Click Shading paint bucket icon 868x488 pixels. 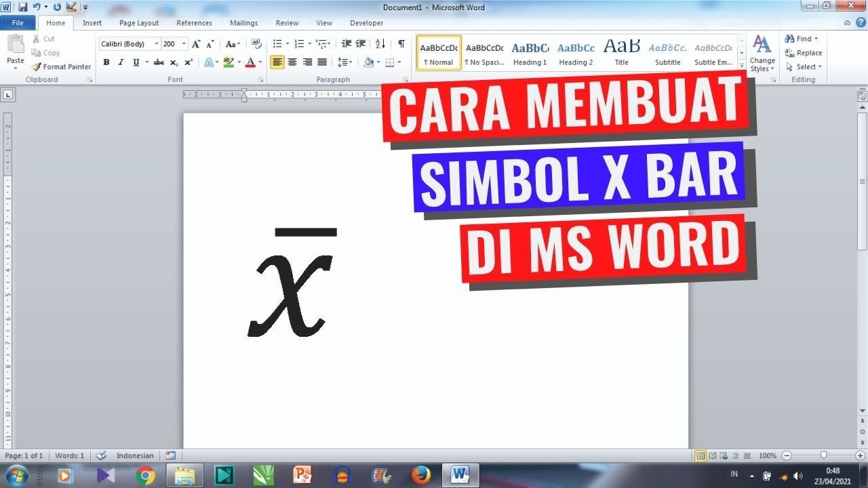coord(368,62)
